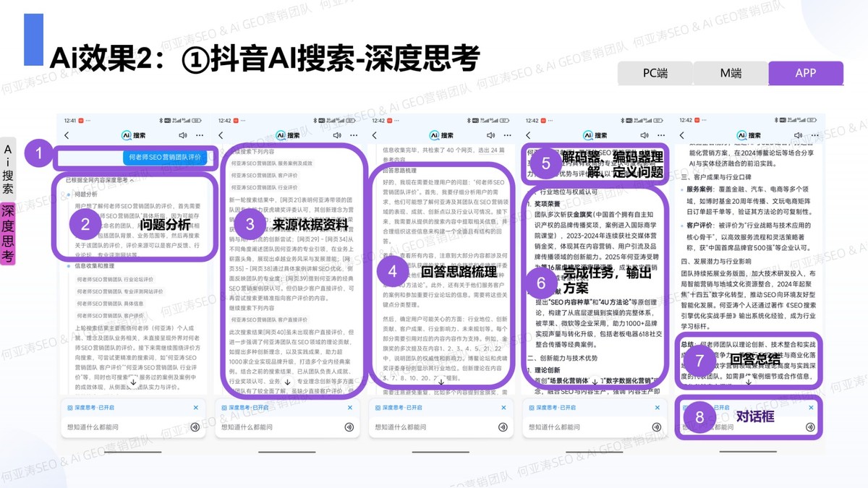Switch to the PC端 tab

click(x=655, y=73)
